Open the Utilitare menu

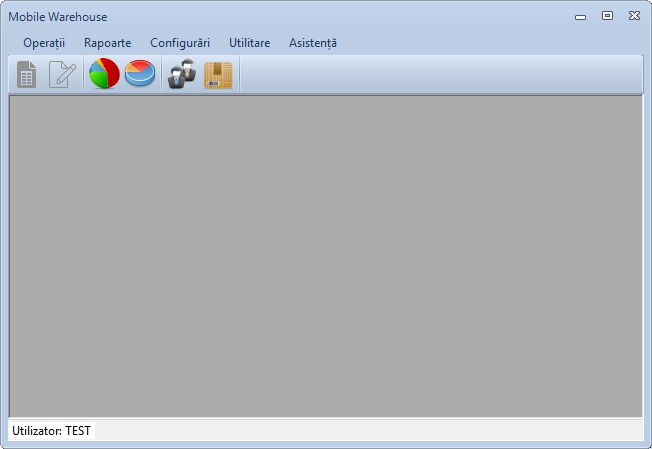point(249,43)
